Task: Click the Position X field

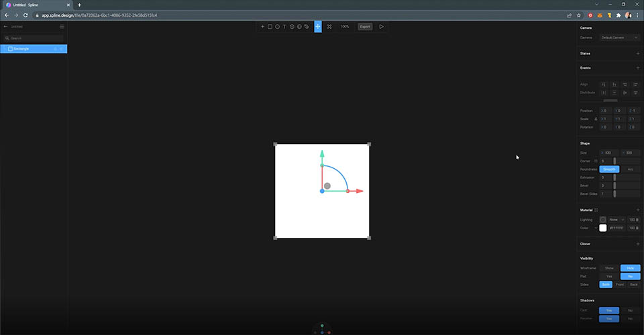Action: (606, 111)
